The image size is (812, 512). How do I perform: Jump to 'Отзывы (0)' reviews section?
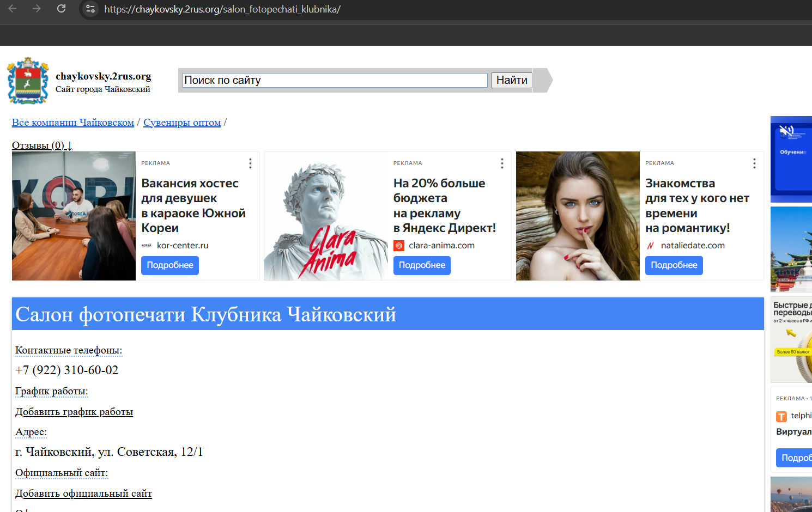coord(42,145)
